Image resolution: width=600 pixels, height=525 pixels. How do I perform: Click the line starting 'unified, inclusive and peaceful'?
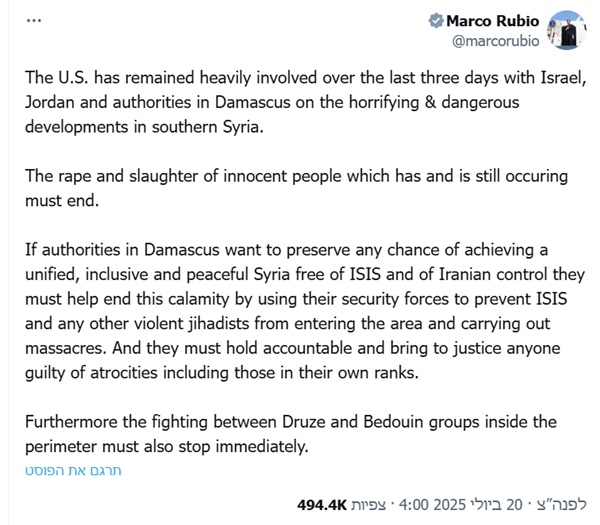[x=305, y=274]
